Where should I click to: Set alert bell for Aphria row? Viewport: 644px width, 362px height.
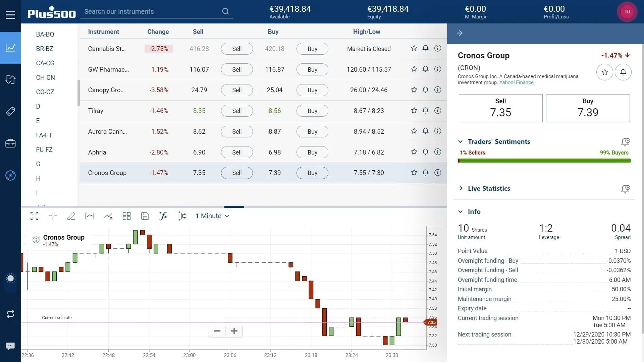(425, 152)
